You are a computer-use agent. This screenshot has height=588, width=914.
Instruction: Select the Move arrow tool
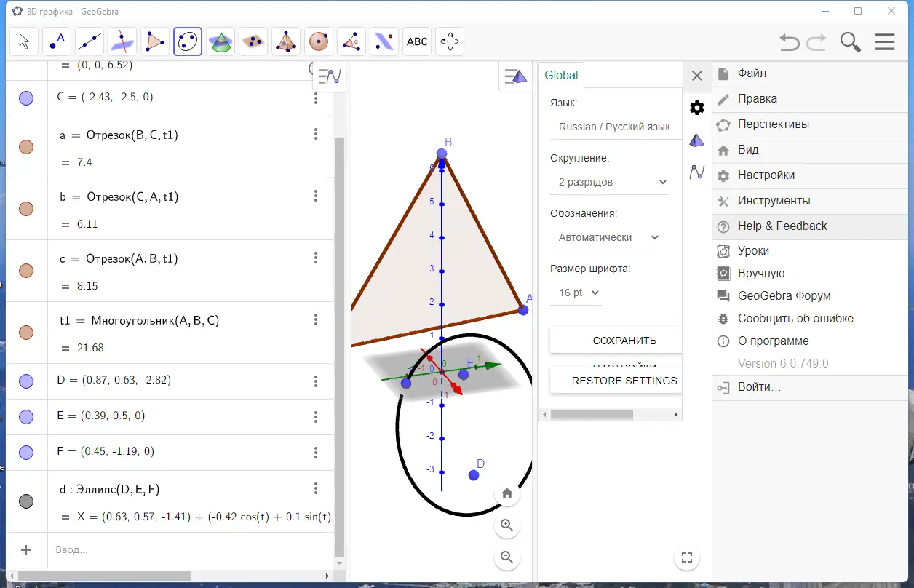pyautogui.click(x=24, y=41)
